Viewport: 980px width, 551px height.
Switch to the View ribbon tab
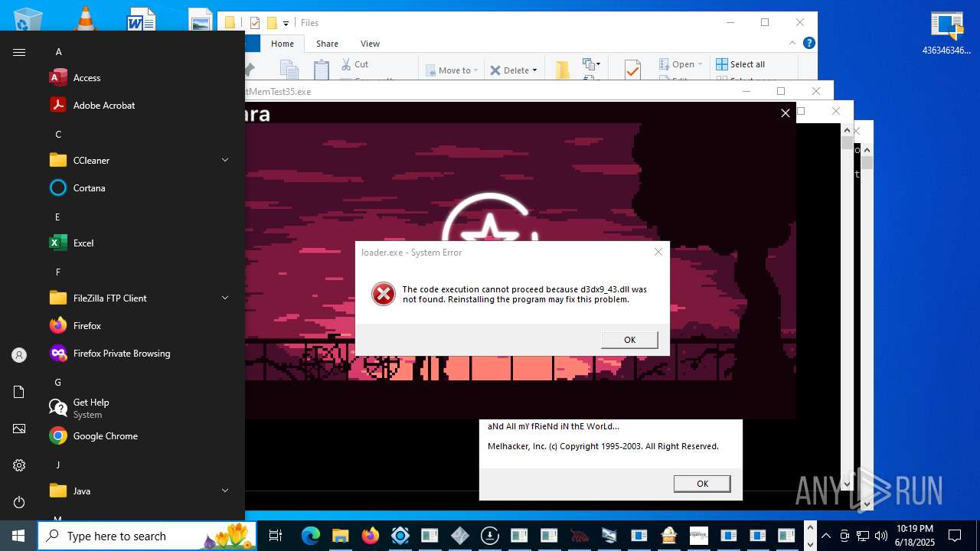(370, 44)
